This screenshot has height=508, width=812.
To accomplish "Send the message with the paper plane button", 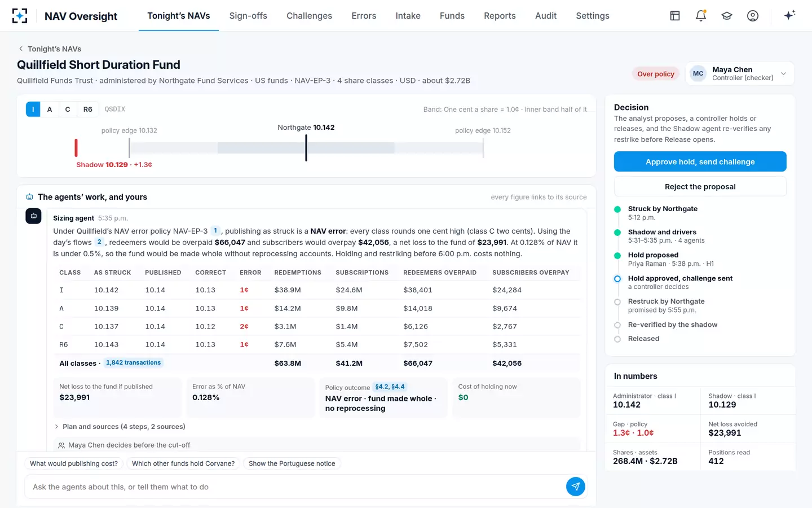I will (x=575, y=487).
